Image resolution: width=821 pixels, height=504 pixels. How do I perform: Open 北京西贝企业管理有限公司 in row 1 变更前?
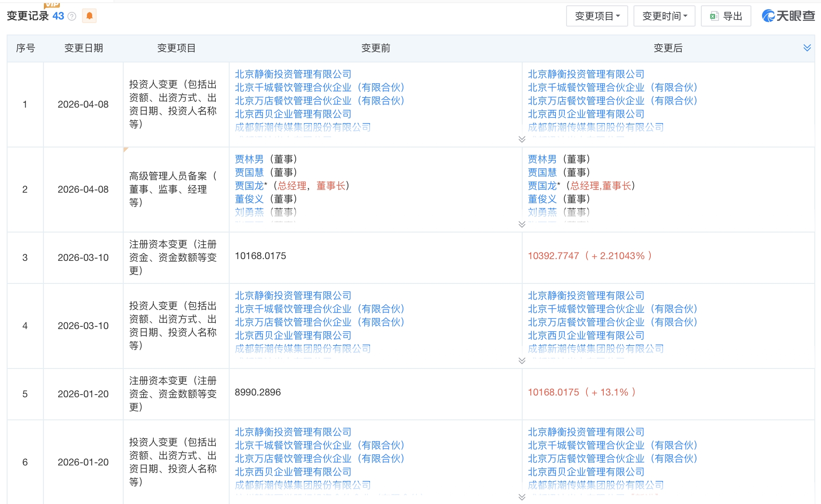(x=293, y=114)
